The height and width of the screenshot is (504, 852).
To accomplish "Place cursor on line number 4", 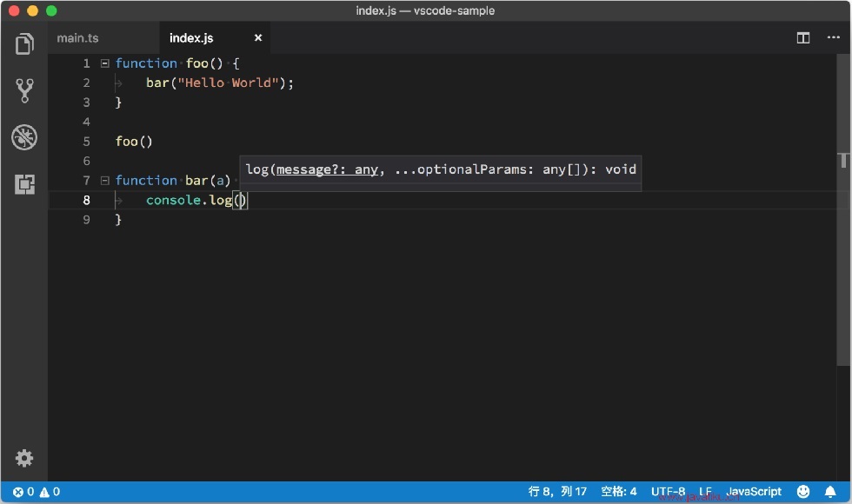I will pyautogui.click(x=86, y=122).
